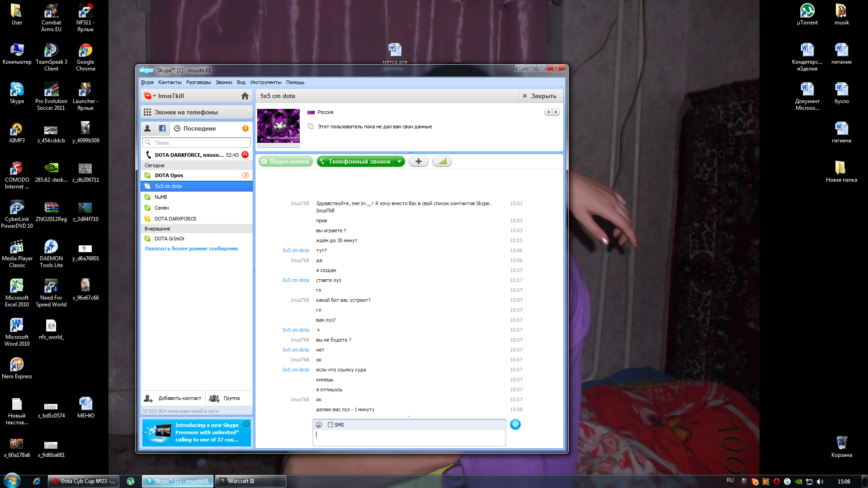Open Internet Explorer from the taskbar
The image size is (868, 488).
pos(37,481)
